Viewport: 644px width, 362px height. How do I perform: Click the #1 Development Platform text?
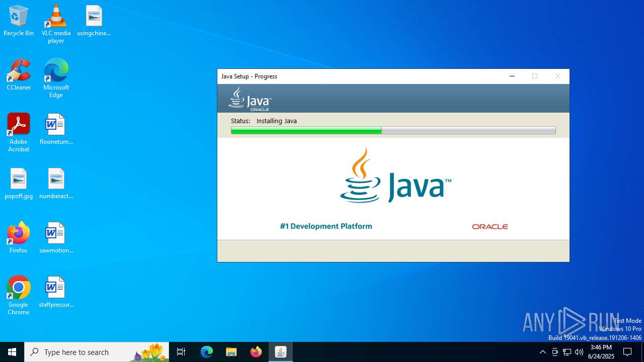point(326,226)
